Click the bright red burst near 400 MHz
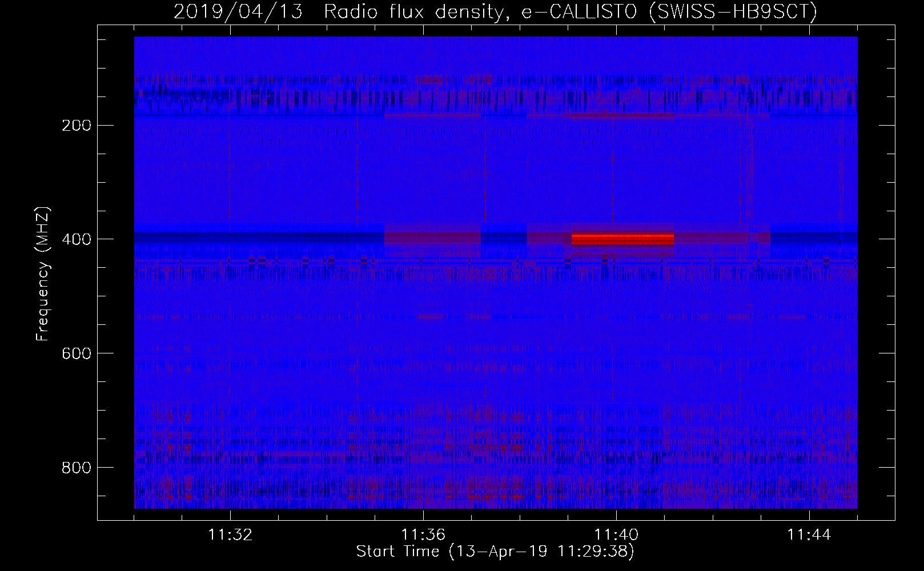Image resolution: width=924 pixels, height=571 pixels. click(x=622, y=239)
